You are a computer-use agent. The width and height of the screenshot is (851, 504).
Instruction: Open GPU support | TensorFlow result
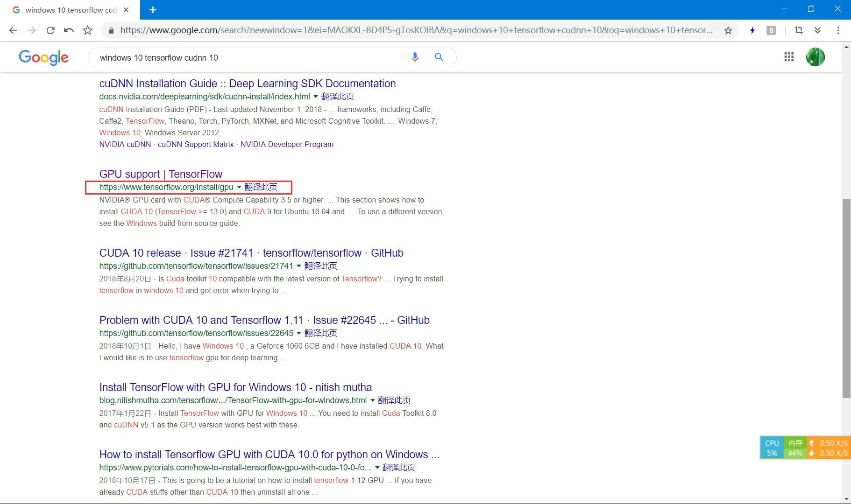161,174
